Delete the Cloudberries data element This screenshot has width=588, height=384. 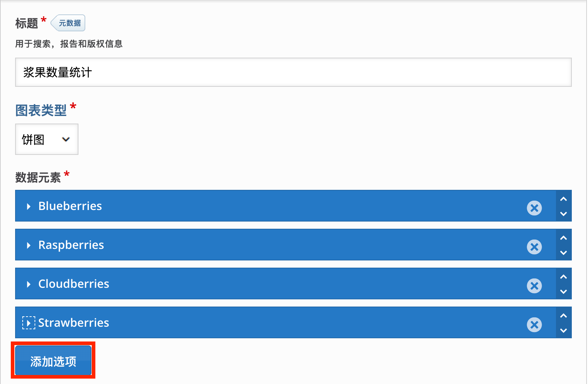coord(534,286)
